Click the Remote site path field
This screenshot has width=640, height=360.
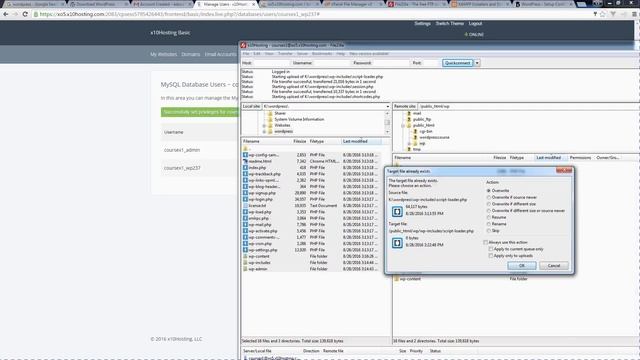(529, 107)
